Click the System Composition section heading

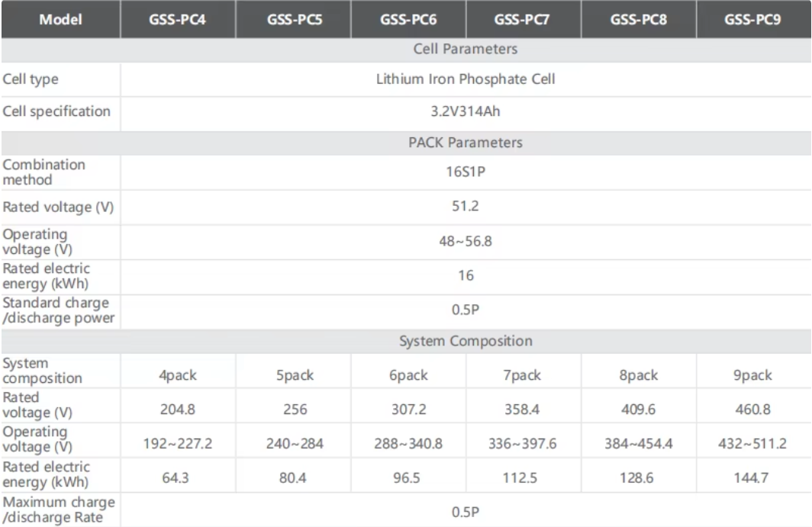[465, 341]
